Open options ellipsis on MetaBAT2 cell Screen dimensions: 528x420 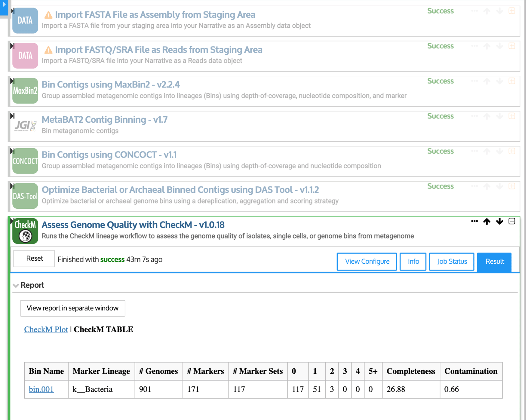click(x=474, y=116)
